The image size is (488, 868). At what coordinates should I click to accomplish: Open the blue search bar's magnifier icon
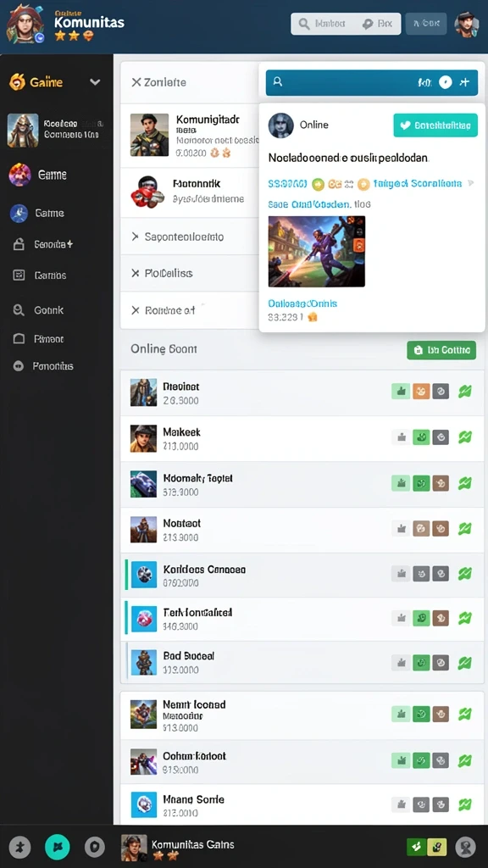coord(278,82)
